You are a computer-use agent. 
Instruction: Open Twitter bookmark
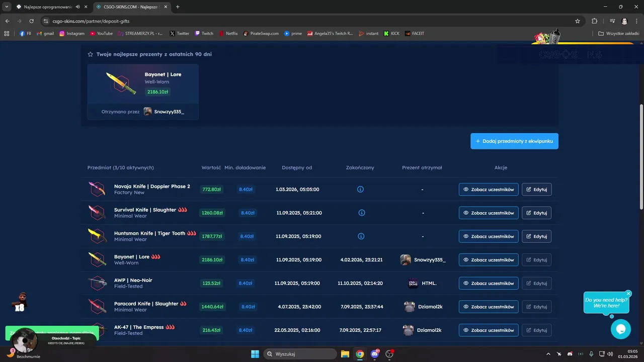(180, 34)
